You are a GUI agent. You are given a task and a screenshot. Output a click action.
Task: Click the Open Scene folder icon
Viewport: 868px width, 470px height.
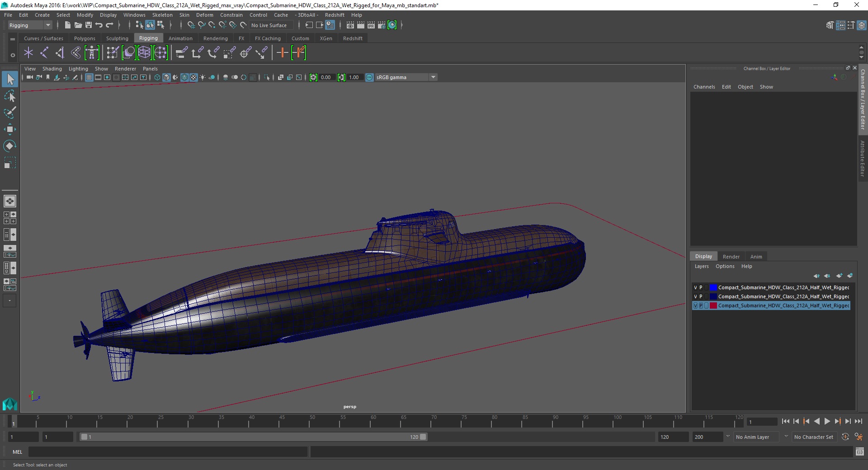78,25
